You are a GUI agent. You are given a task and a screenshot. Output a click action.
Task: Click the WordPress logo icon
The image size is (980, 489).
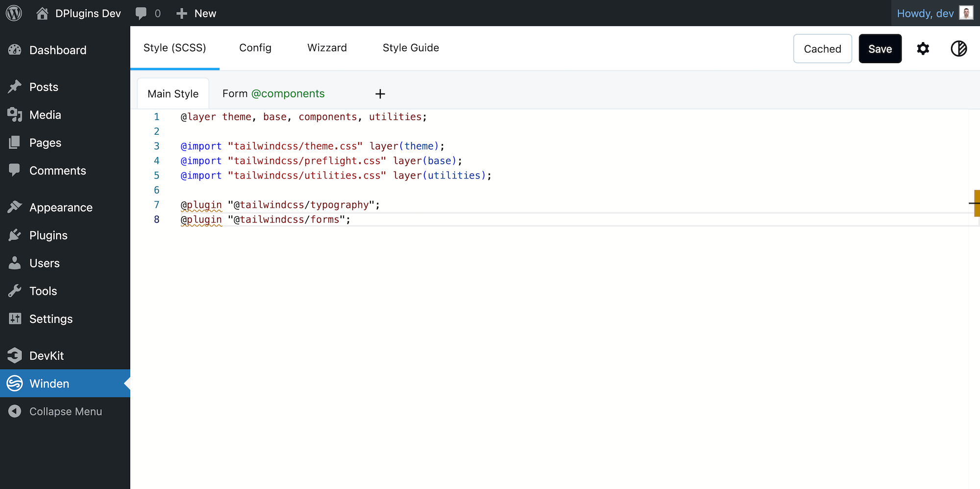click(14, 13)
